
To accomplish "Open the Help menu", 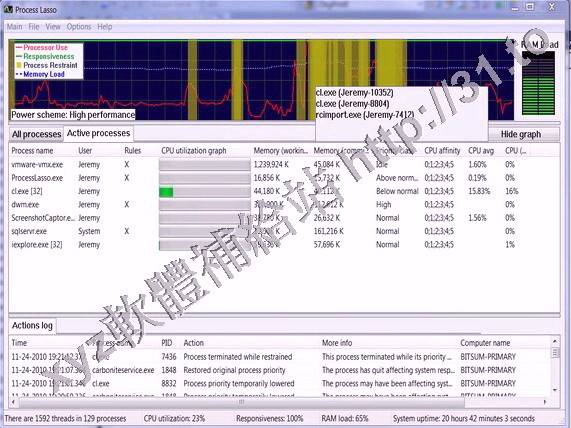I will pos(105,27).
